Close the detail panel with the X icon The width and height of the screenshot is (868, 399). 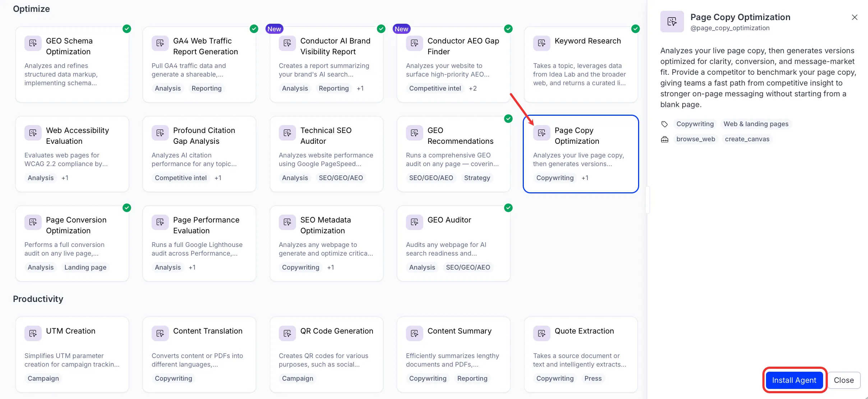[x=854, y=17]
